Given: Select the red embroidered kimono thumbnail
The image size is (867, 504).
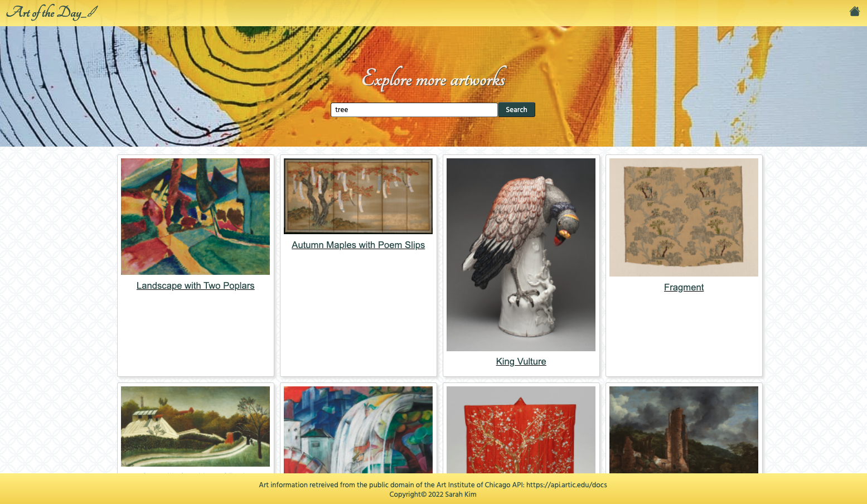Looking at the screenshot, I should [521, 430].
